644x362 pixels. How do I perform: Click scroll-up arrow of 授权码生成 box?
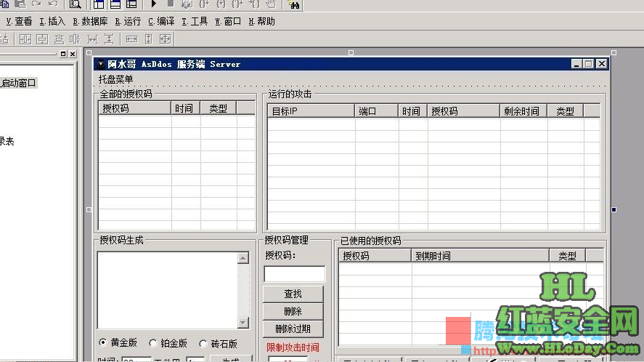point(242,257)
